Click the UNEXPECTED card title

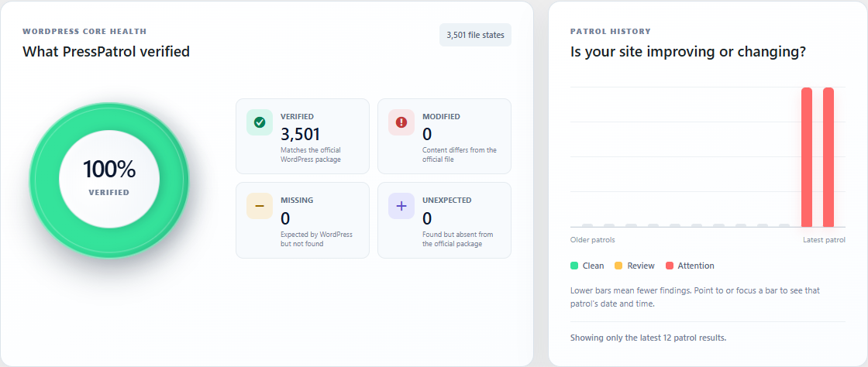coord(446,200)
